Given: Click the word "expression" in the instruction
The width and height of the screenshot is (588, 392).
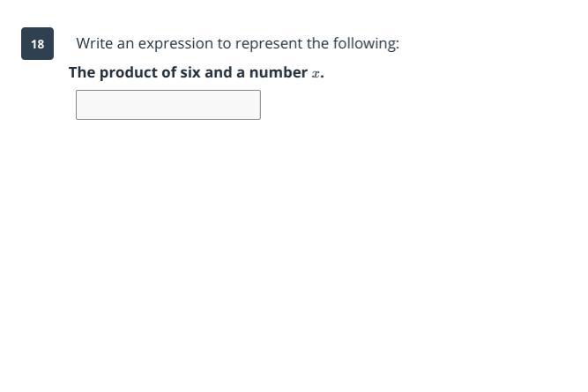Looking at the screenshot, I should [x=175, y=43].
